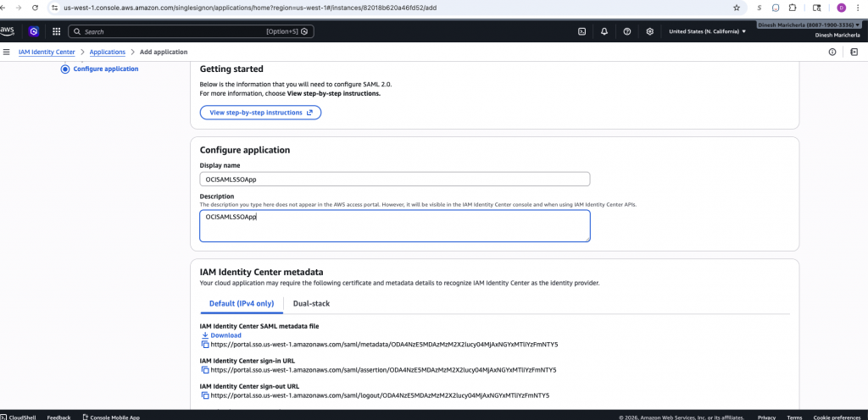Click View step-by-step instructions button

pyautogui.click(x=260, y=113)
